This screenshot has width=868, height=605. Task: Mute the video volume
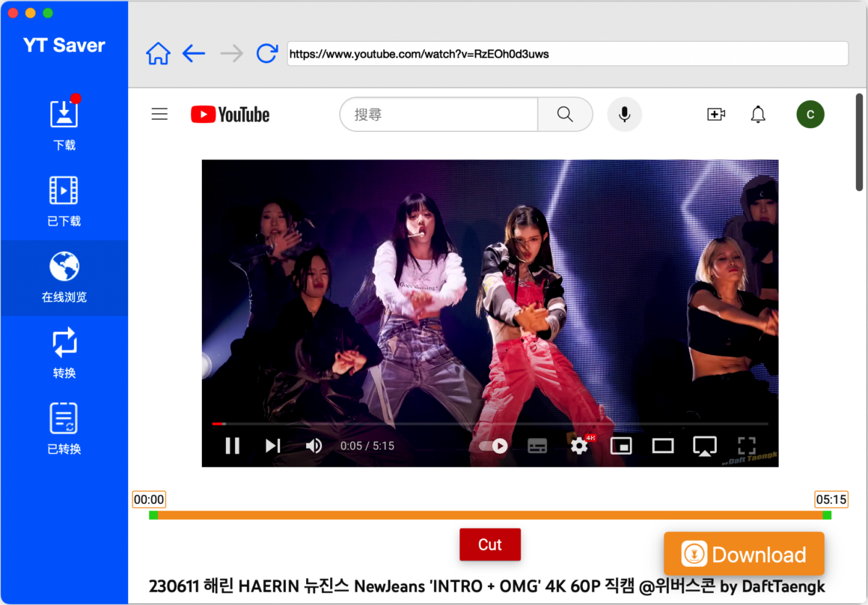coord(314,446)
